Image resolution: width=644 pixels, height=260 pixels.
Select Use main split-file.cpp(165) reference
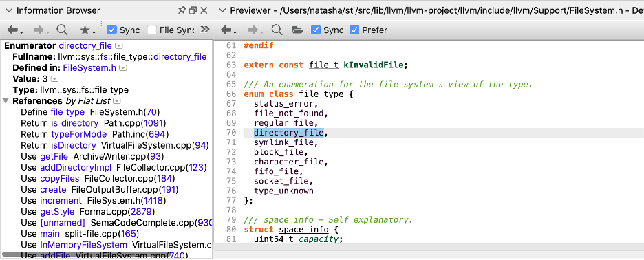click(x=80, y=234)
